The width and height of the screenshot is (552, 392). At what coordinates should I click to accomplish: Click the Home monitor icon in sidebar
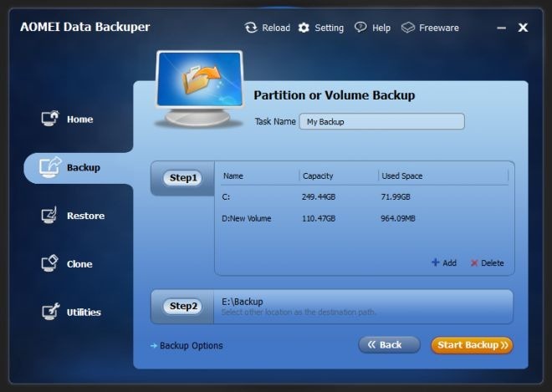[x=49, y=119]
